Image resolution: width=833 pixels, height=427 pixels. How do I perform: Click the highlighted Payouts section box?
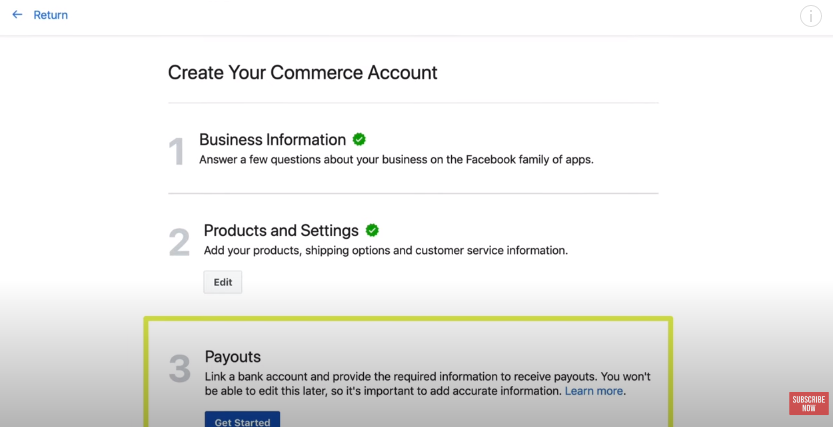click(408, 372)
